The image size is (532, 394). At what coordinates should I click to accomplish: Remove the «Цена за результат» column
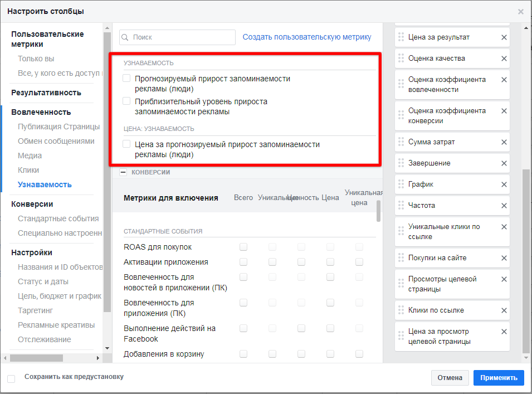[504, 37]
